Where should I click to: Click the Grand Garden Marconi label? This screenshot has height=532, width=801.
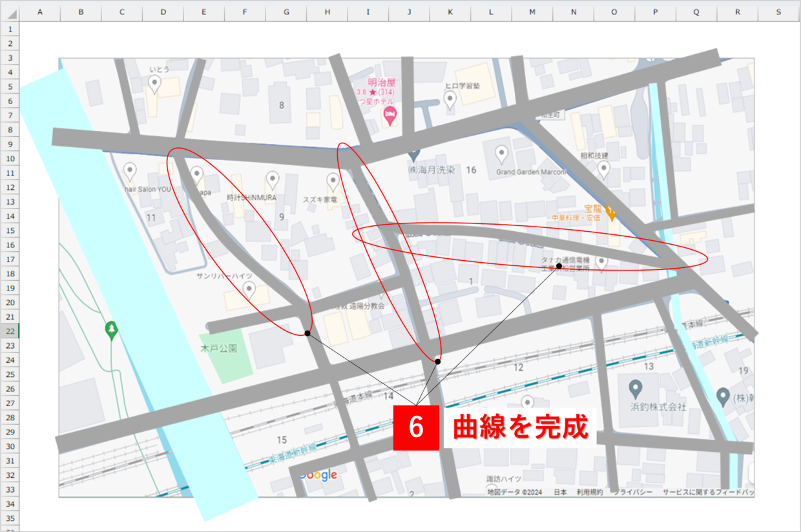[531, 172]
